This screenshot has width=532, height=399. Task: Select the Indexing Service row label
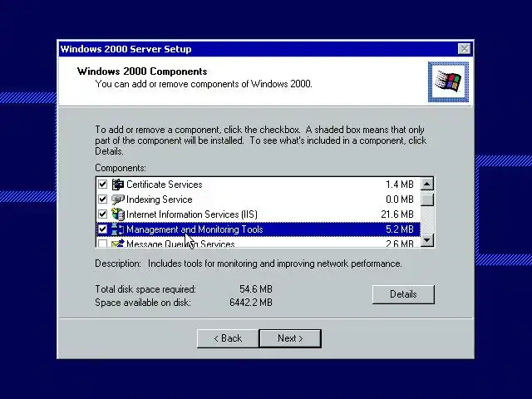click(x=159, y=199)
